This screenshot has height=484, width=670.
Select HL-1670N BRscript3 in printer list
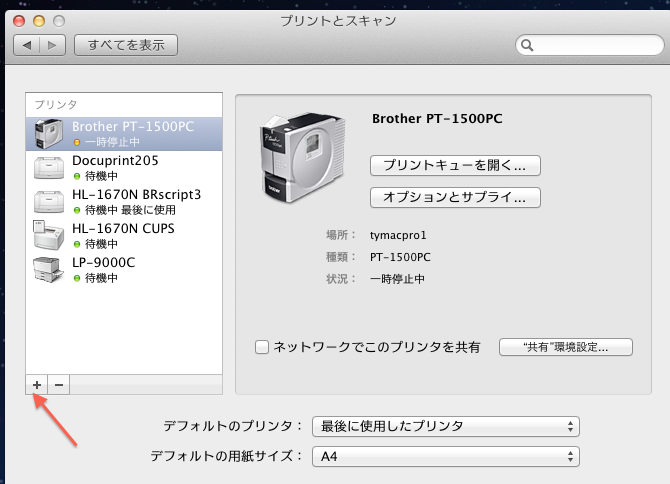124,202
